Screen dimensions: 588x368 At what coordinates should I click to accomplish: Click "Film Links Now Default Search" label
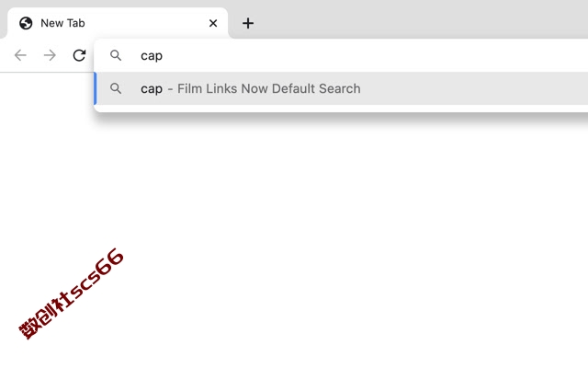tap(269, 88)
